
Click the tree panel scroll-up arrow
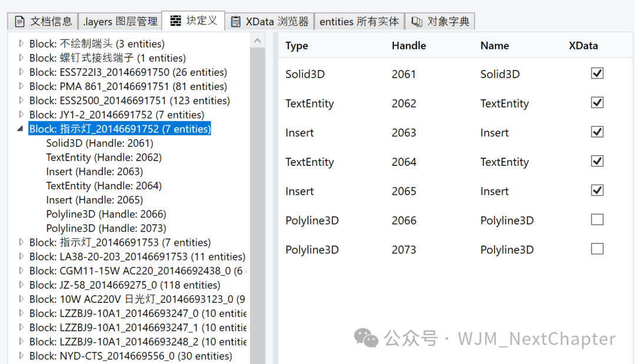click(x=256, y=40)
